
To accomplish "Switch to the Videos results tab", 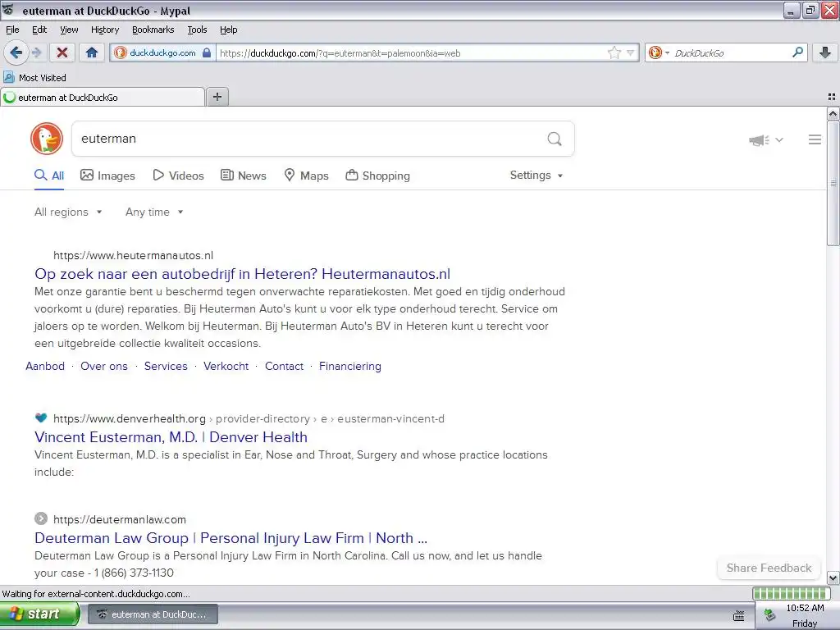I will [x=178, y=176].
